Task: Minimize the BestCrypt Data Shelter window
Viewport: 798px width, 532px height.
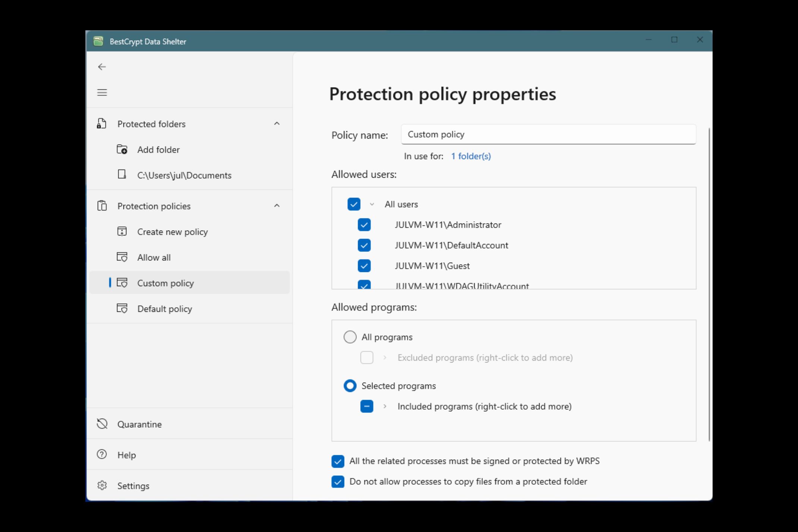Action: [x=649, y=39]
